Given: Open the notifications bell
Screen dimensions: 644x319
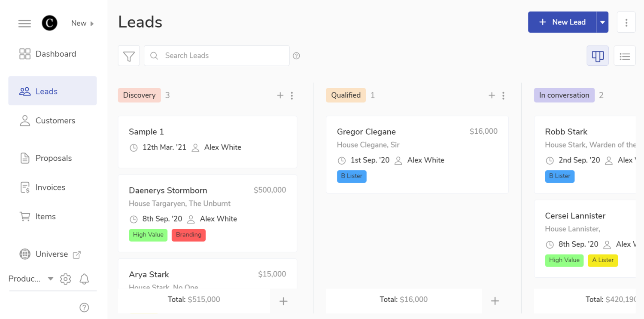Looking at the screenshot, I should click(84, 279).
